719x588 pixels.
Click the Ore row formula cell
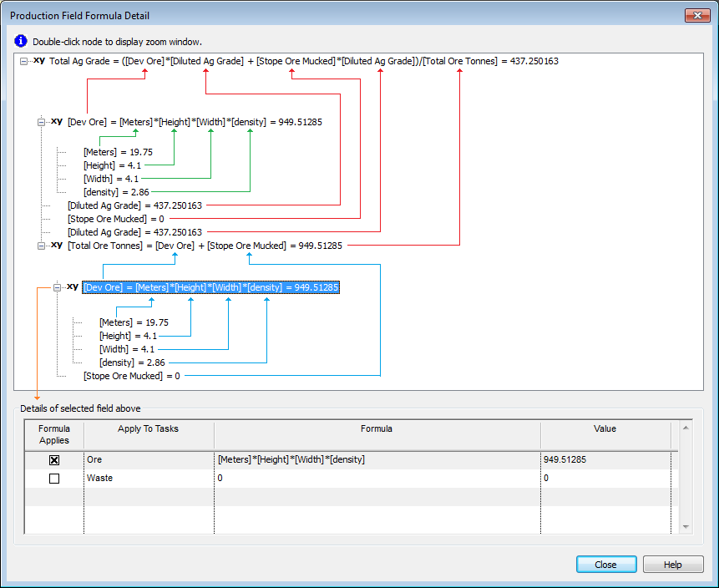[x=376, y=460]
